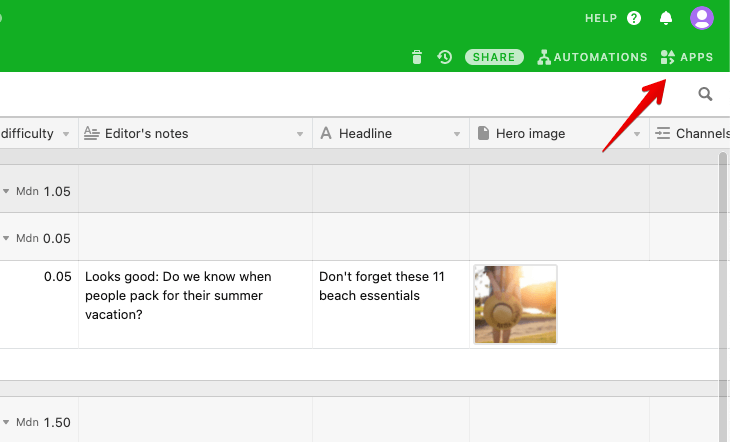Click the Hero image attachment field icon

point(483,133)
